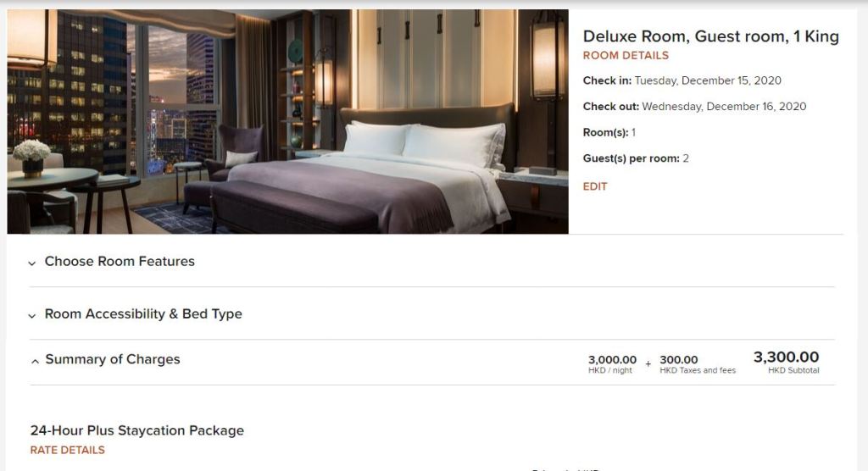The image size is (868, 471).
Task: Click EDIT to change booking details
Action: pos(595,186)
